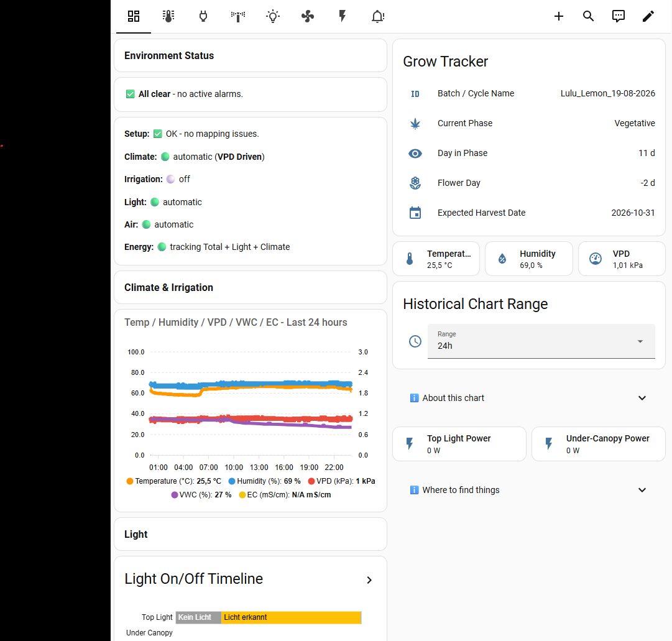This screenshot has height=641, width=672.
Task: Click the info icon beside About this chart
Action: click(414, 398)
